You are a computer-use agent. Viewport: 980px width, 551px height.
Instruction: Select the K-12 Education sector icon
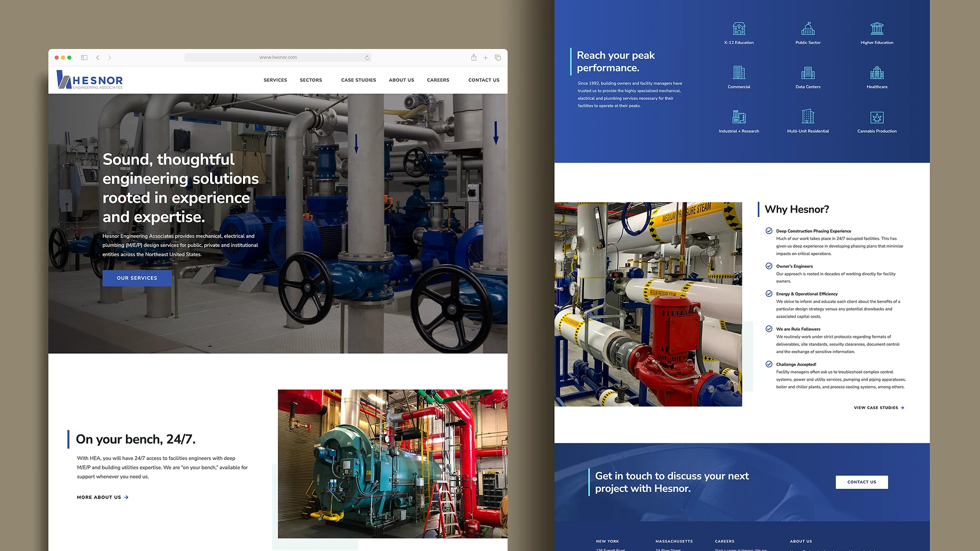(x=739, y=28)
